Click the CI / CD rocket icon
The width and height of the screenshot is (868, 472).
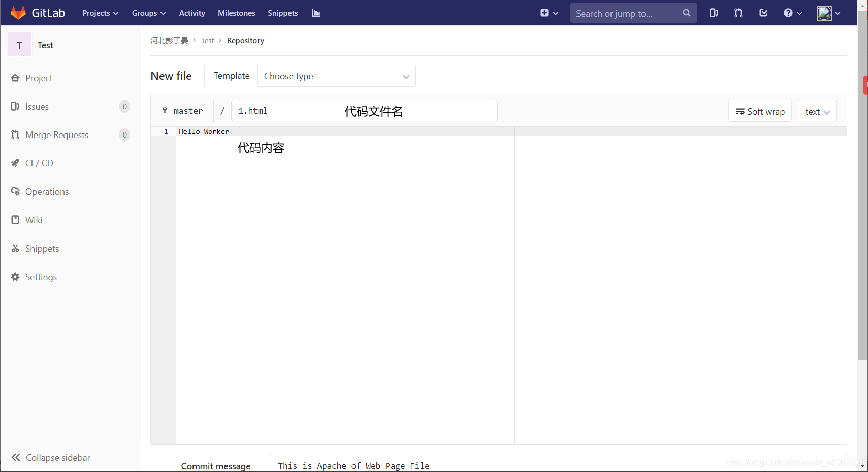15,163
